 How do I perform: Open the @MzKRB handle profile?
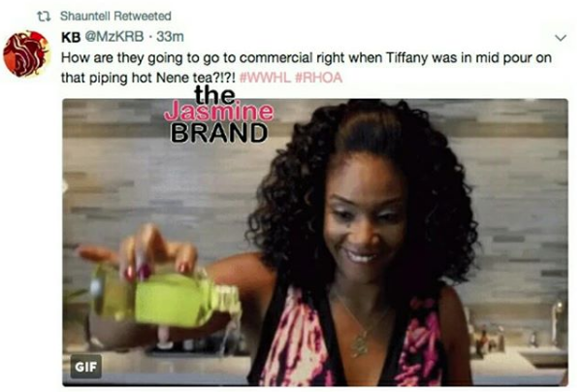pos(114,37)
